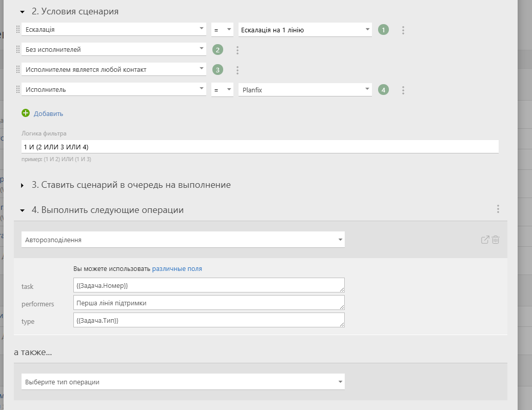Image resolution: width=532 pixels, height=410 pixels.
Task: Collapse section 2 Условия сценария
Action: tap(23, 12)
